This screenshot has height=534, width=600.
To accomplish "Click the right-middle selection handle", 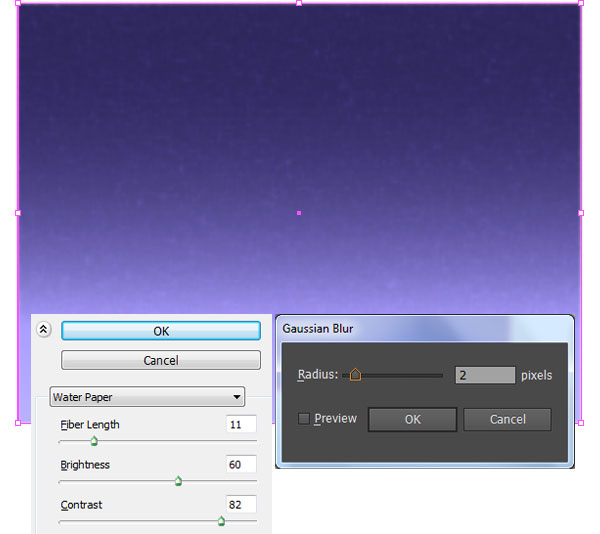I will [581, 213].
